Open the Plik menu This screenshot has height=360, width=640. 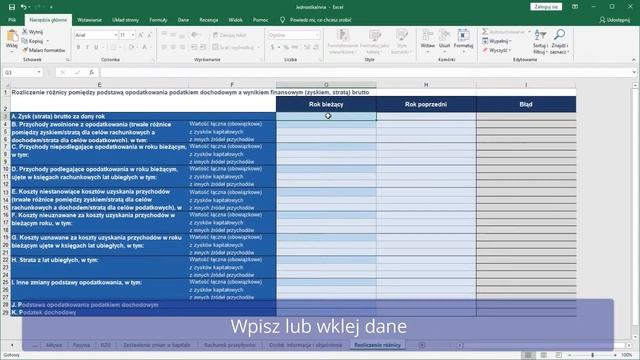(x=12, y=20)
